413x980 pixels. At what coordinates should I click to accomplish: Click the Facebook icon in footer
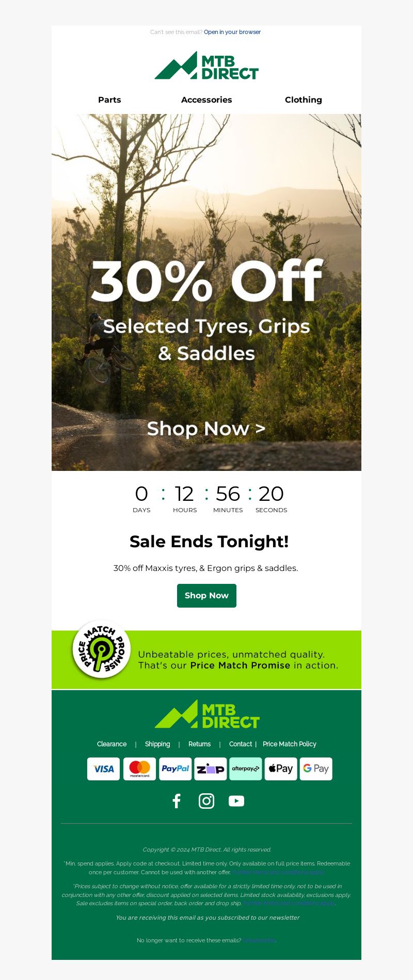[177, 801]
